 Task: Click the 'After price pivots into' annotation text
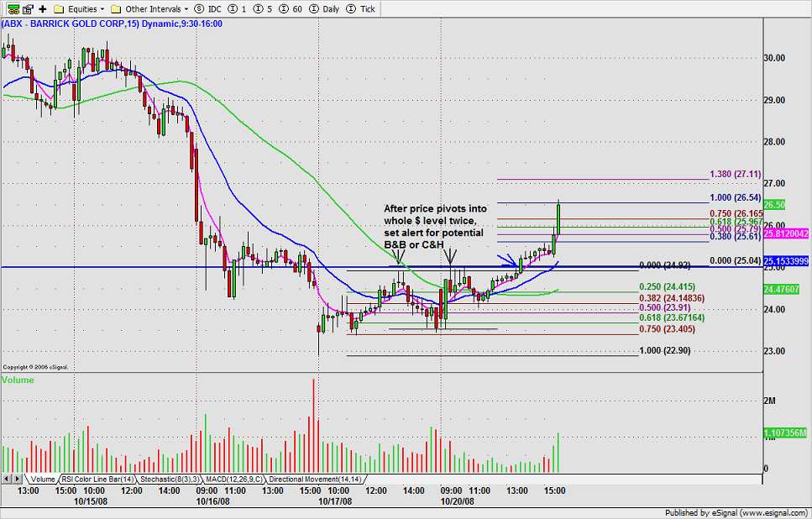click(x=436, y=209)
